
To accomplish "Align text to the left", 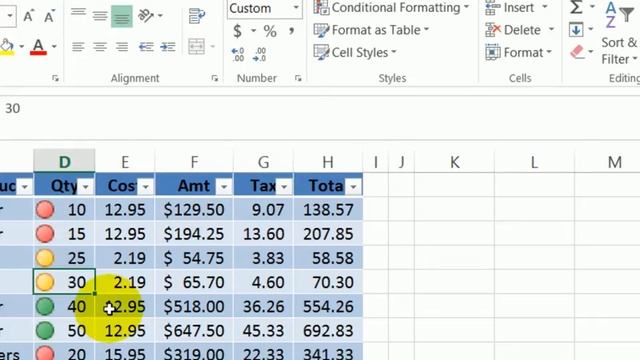I will [78, 47].
